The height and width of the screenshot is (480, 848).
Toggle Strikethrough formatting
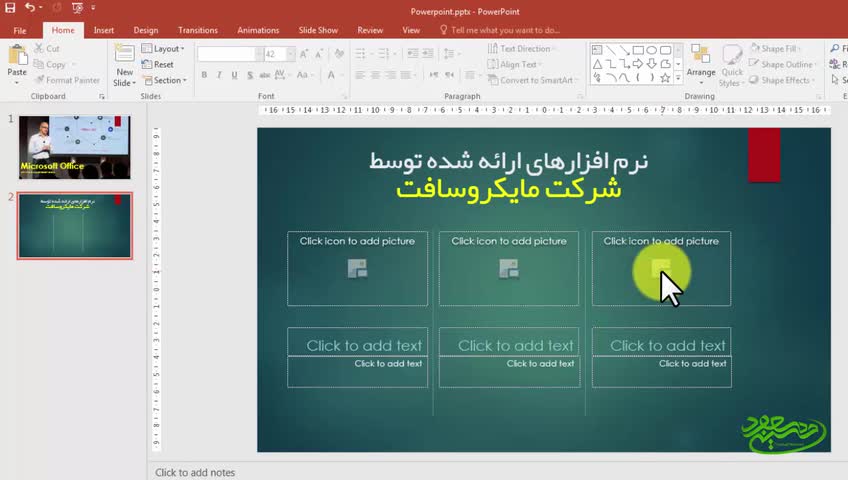pos(264,75)
